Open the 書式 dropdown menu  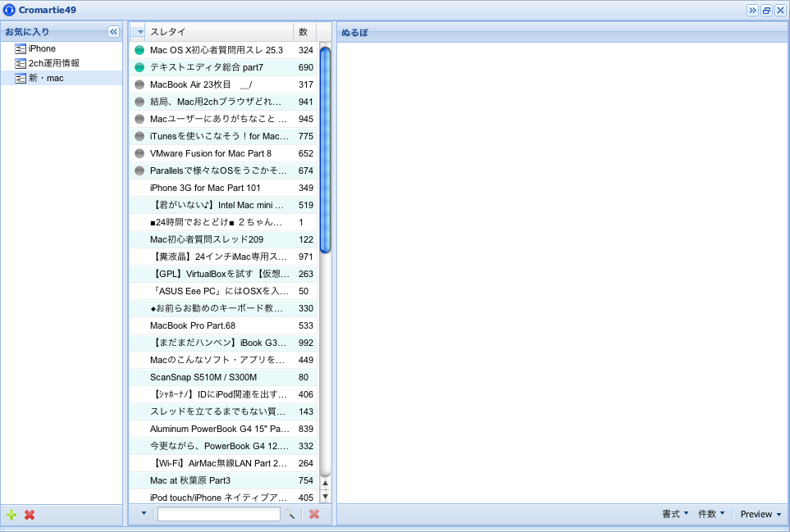[x=675, y=514]
